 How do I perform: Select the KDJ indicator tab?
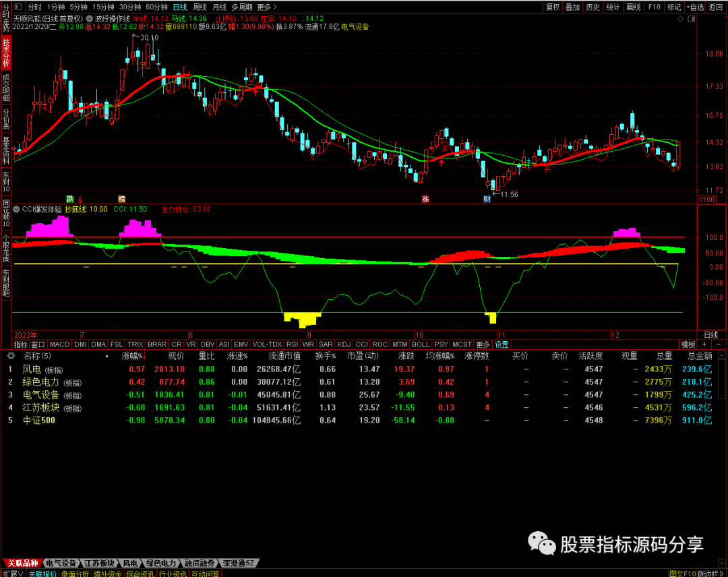click(344, 344)
